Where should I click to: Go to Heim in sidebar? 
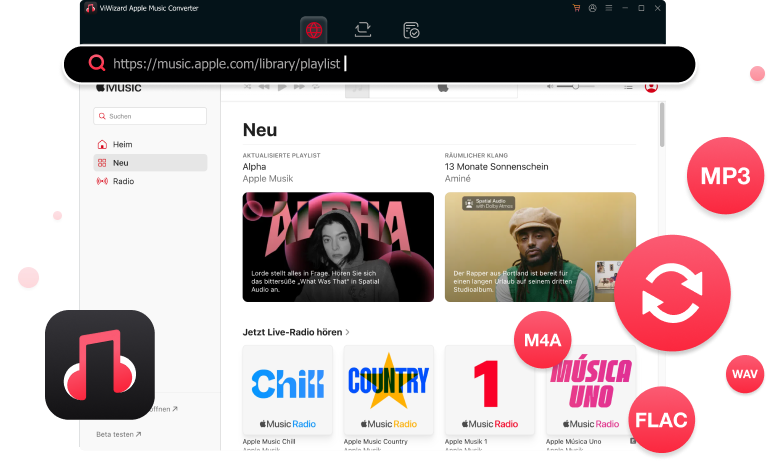pos(150,144)
